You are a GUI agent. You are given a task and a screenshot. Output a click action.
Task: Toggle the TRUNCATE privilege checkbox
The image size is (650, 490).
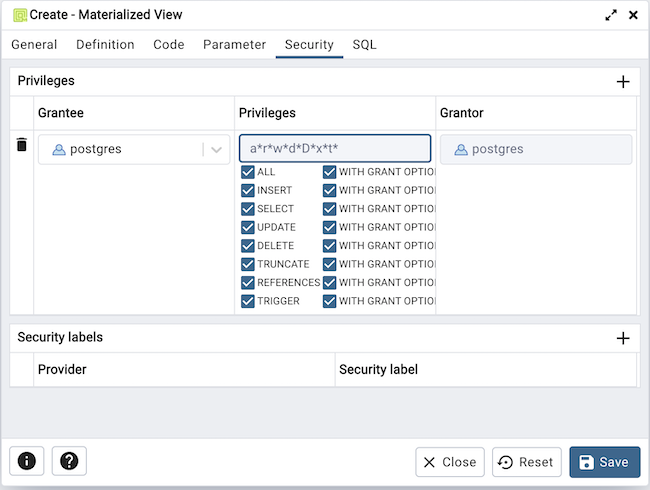(x=248, y=264)
